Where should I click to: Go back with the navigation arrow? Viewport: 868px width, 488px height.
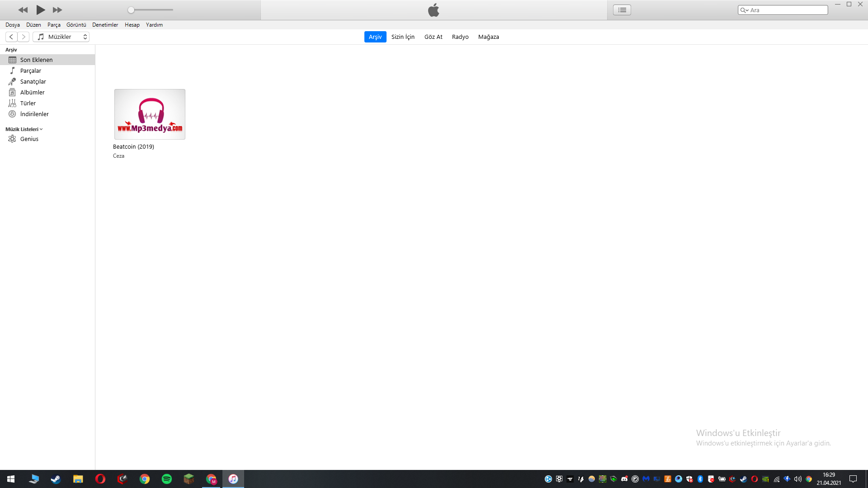11,37
